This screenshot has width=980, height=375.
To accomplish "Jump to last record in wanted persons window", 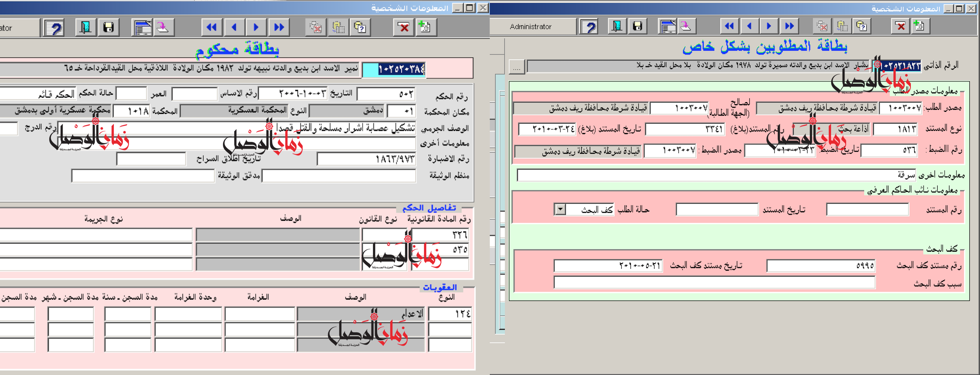I will (x=789, y=26).
